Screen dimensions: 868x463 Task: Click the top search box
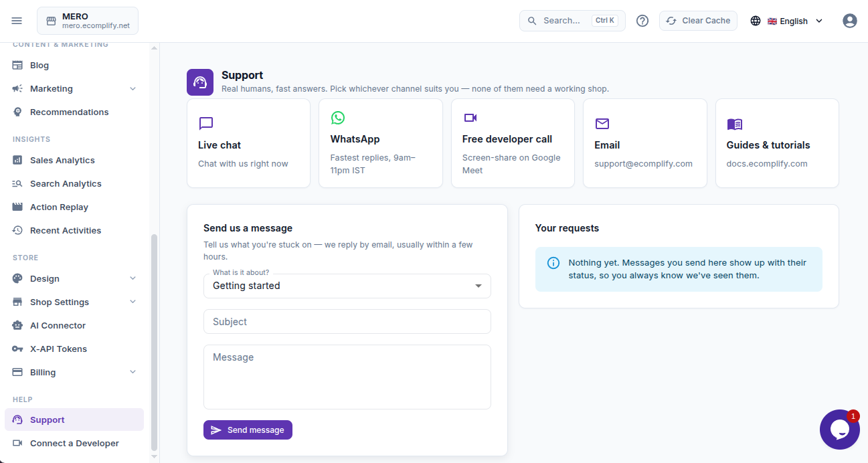(572, 21)
